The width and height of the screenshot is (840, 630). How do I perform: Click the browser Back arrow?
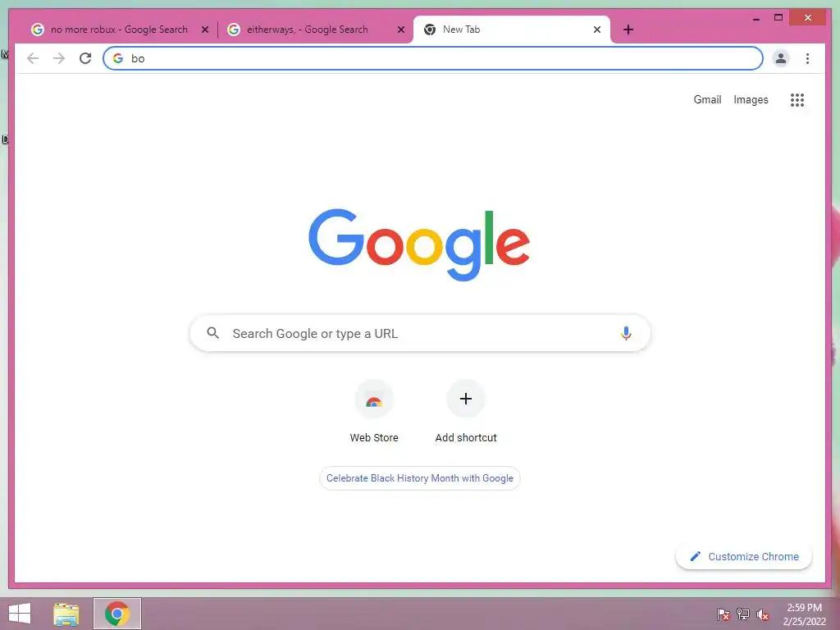[33, 58]
